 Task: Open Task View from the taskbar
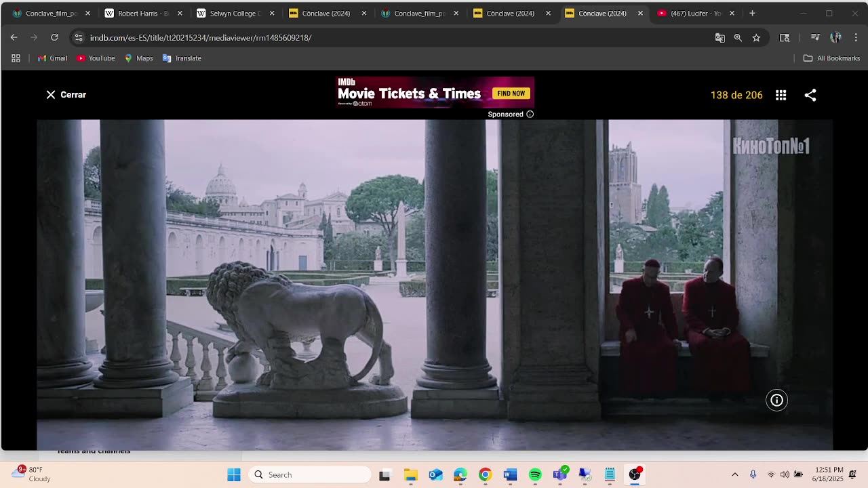pyautogui.click(x=384, y=475)
